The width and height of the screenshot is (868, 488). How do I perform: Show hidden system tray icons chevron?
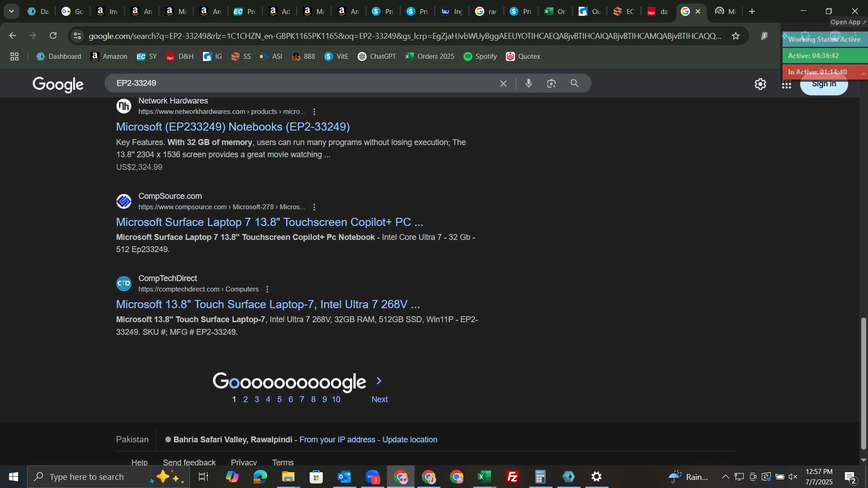tap(725, 477)
